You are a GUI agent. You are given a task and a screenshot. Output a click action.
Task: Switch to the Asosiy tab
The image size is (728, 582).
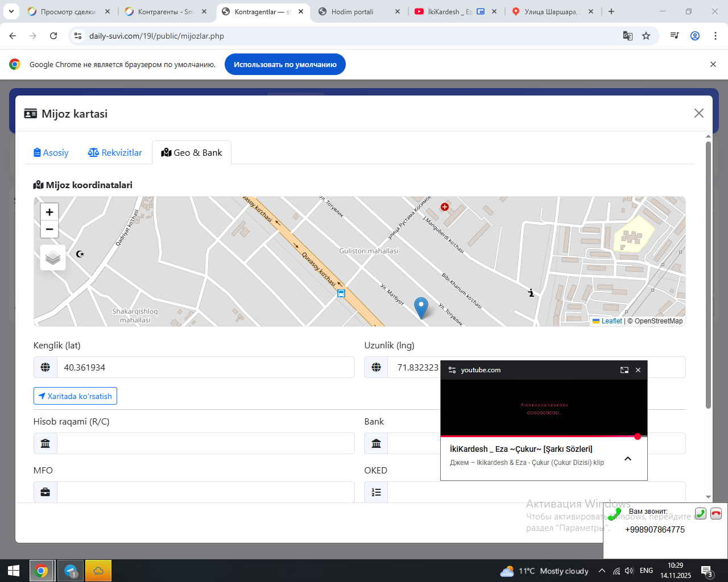coord(51,153)
